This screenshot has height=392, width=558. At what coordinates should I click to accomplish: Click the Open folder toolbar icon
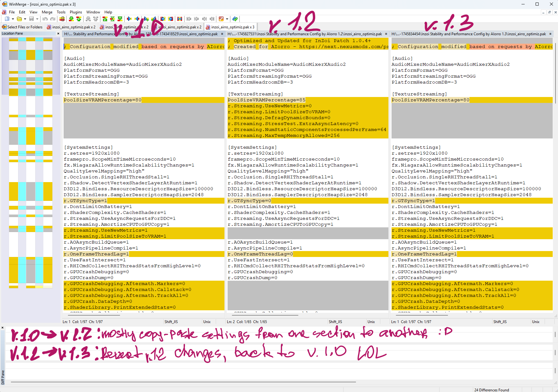pos(19,19)
